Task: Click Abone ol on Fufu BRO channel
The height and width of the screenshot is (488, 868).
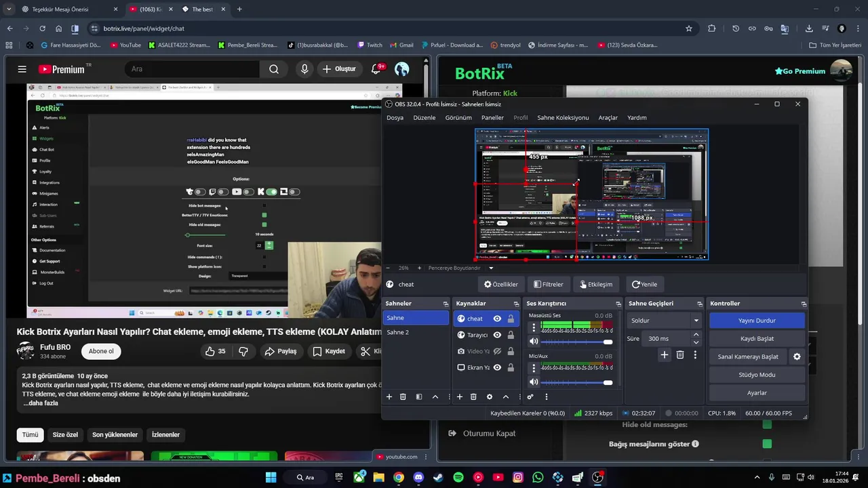Action: tap(102, 351)
